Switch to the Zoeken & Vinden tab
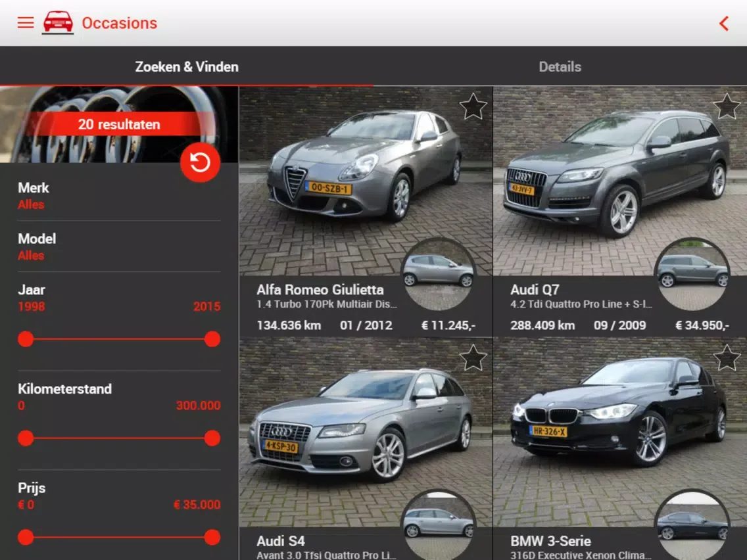 (x=187, y=66)
